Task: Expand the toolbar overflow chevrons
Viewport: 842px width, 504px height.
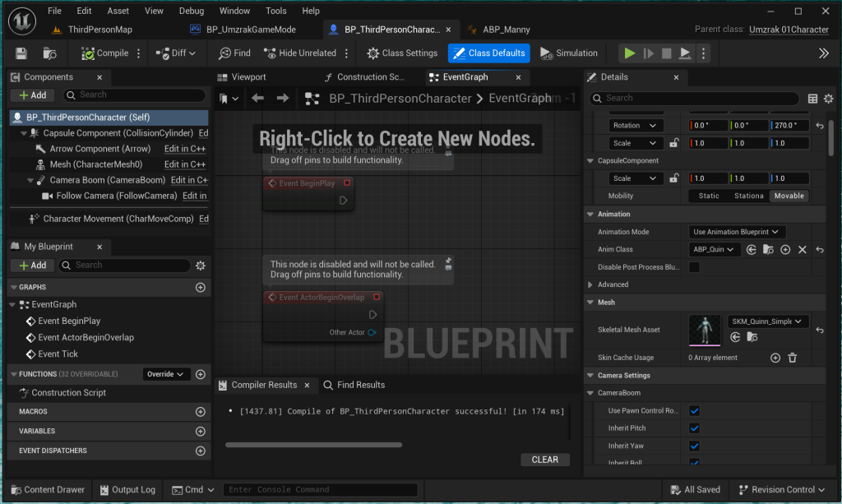Action: click(x=823, y=53)
